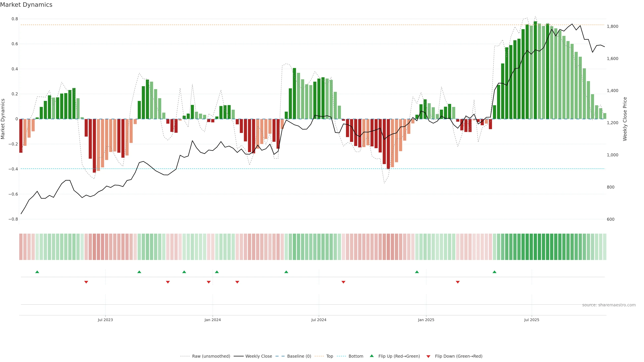Viewport: 644px width, 362px height.
Task: Click the Jan 2025 x-axis label
Action: point(426,320)
